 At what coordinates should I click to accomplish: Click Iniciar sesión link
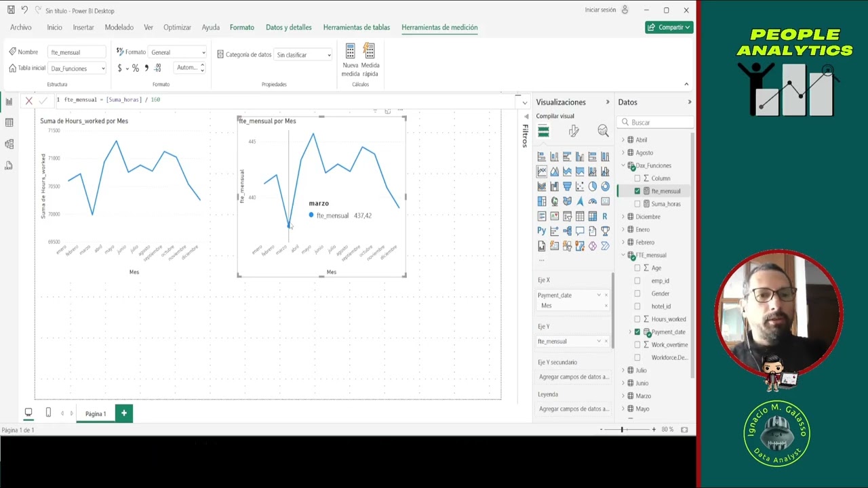[600, 10]
